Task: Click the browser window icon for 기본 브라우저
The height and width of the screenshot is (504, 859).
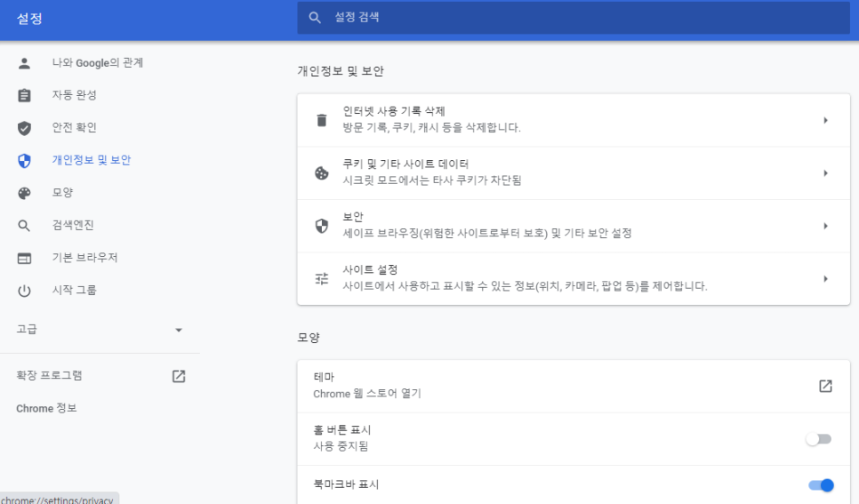Action: point(24,258)
